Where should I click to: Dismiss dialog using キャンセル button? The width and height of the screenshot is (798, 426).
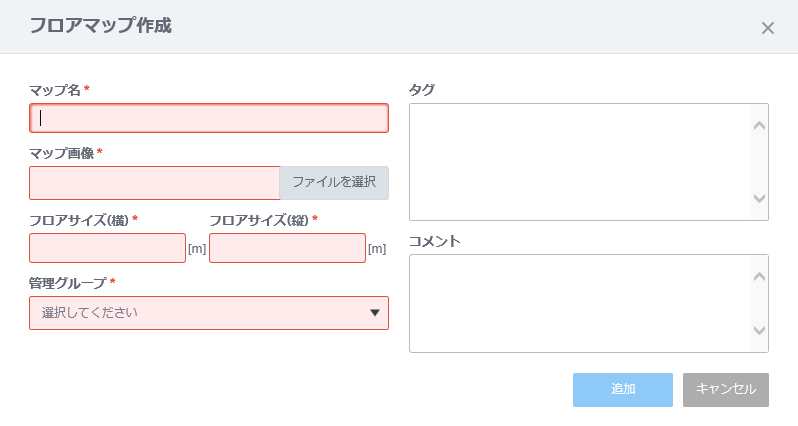(x=726, y=390)
